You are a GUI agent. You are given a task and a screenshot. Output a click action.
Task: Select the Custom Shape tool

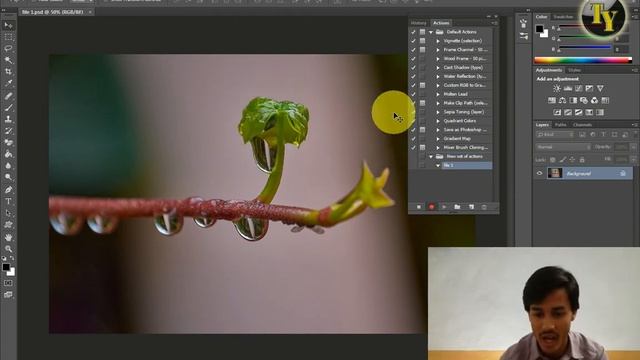tap(8, 224)
